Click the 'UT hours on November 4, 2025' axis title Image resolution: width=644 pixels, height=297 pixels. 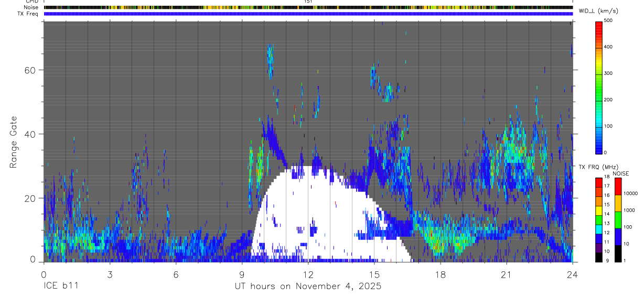click(308, 286)
